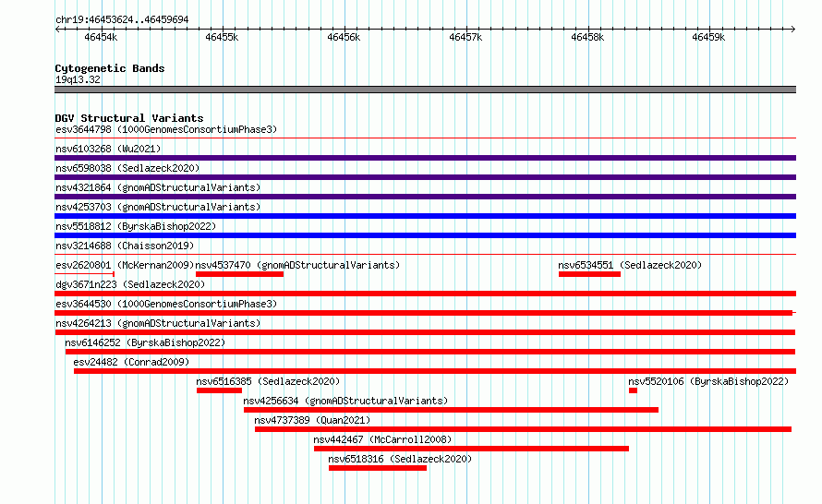This screenshot has width=822, height=504.
Task: Click the DGV Structural Variants track title
Action: click(x=129, y=118)
